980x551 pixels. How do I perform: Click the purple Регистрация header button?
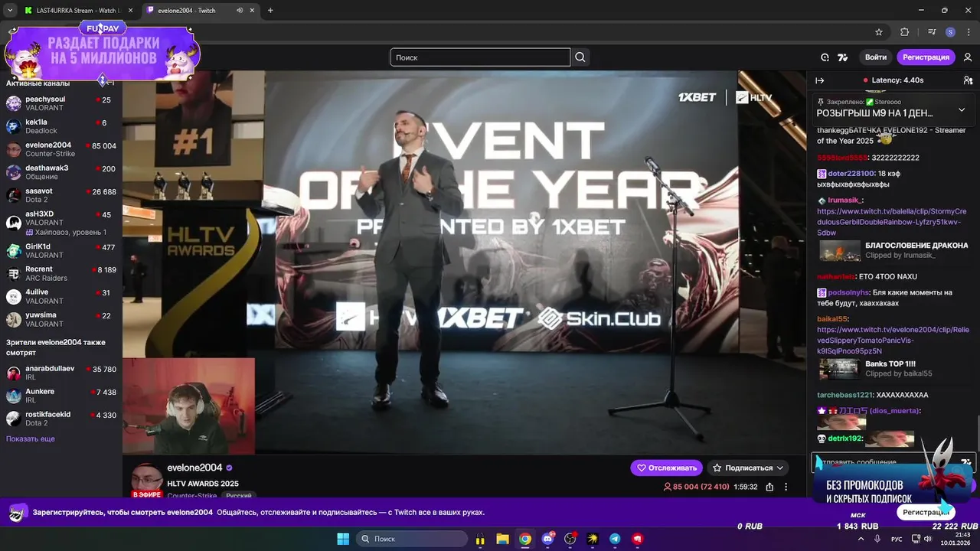926,57
